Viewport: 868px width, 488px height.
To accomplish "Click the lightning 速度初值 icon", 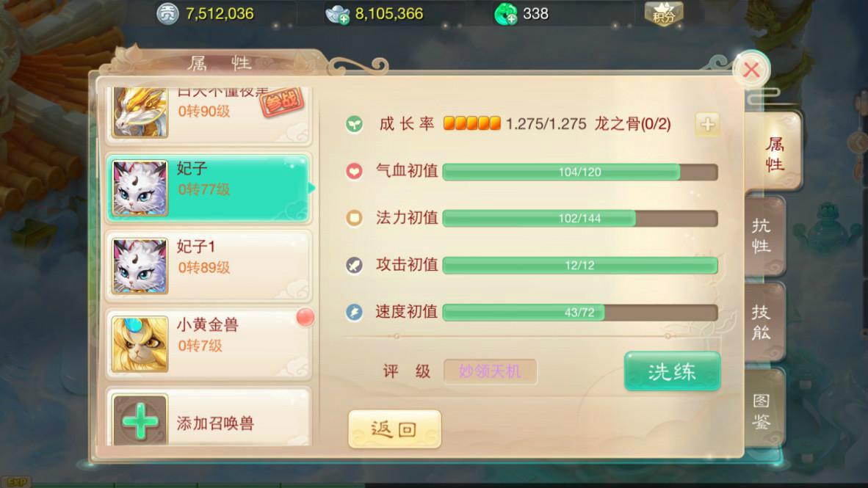I will (x=354, y=312).
